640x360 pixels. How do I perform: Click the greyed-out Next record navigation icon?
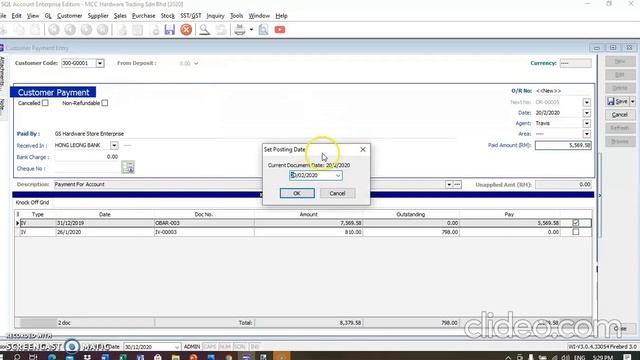tap(86, 30)
